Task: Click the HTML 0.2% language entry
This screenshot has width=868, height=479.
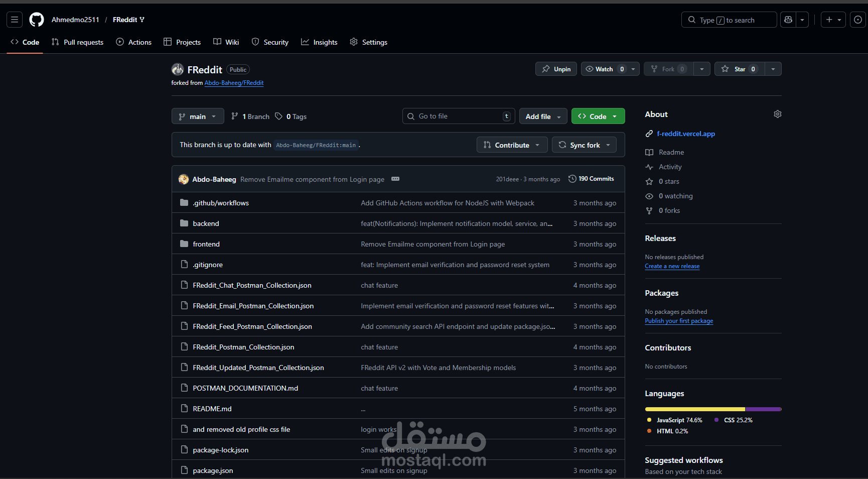Action: [x=667, y=431]
